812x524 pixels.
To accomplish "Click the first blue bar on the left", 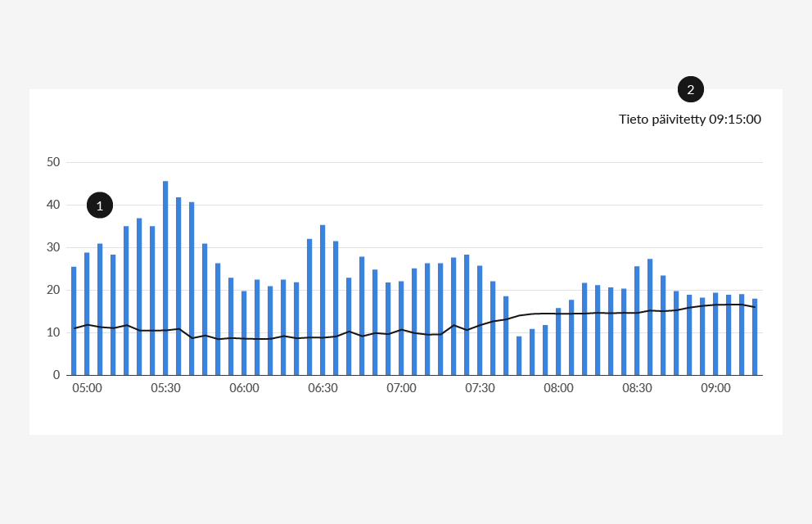I will [x=74, y=321].
